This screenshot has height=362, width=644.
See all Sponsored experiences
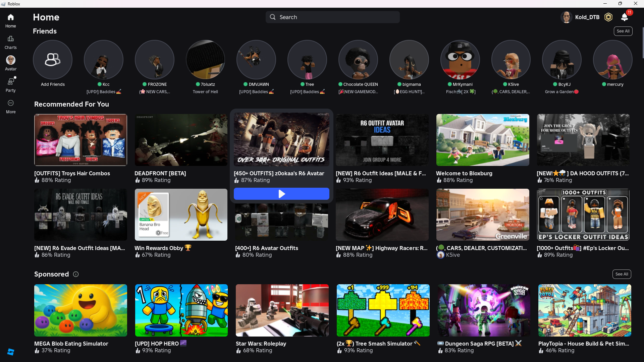pos(622,274)
